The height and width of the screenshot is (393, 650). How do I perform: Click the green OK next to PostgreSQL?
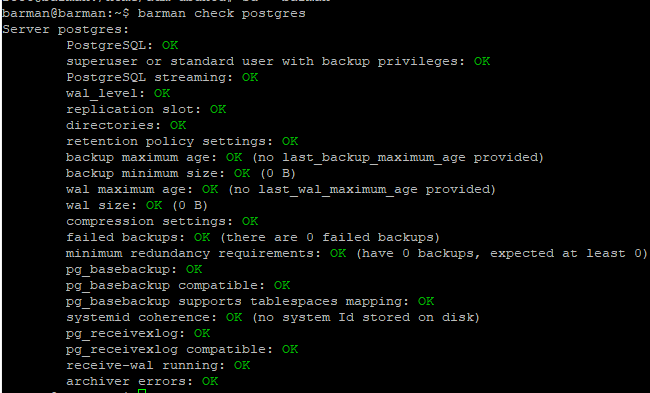[170, 45]
